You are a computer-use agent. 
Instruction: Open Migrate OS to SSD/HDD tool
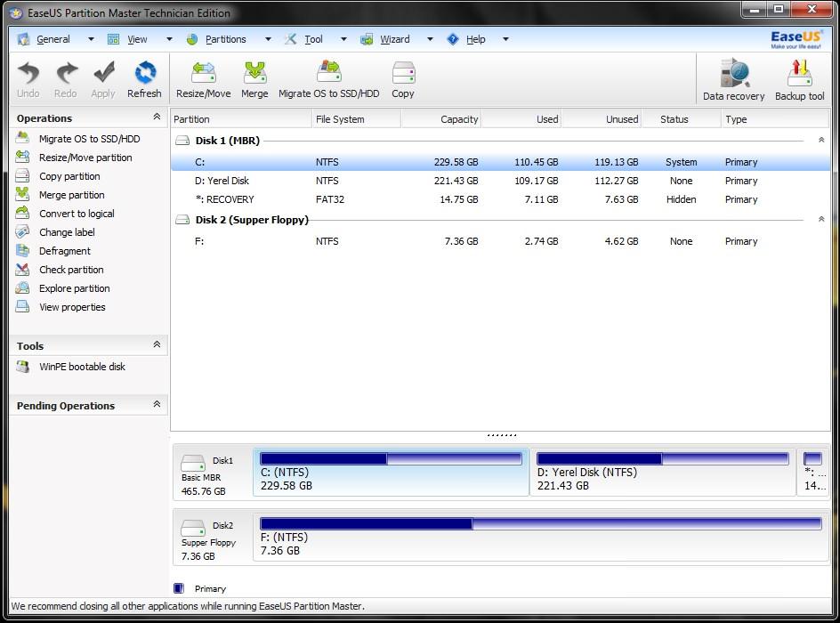328,79
